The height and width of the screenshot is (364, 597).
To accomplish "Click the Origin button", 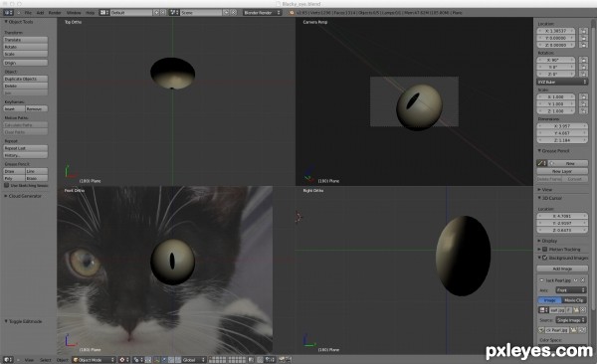I will (26, 63).
